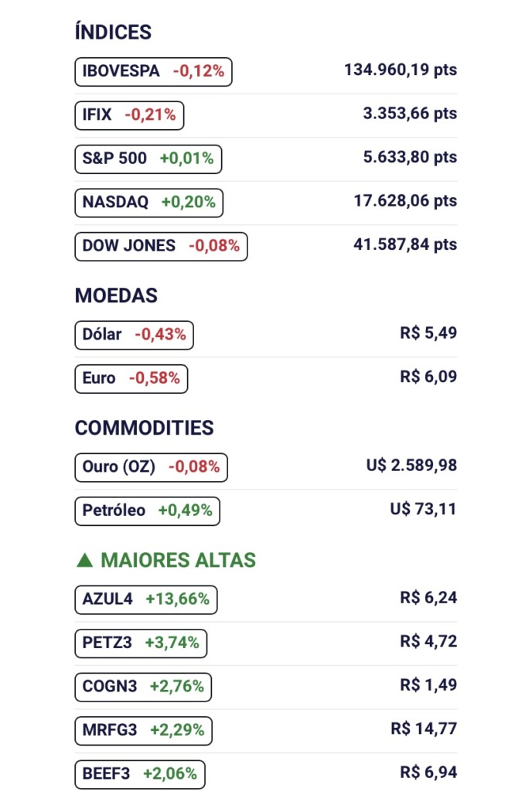This screenshot has height=792, width=532.
Task: Open the NASDAQ index badge
Action: click(x=148, y=203)
